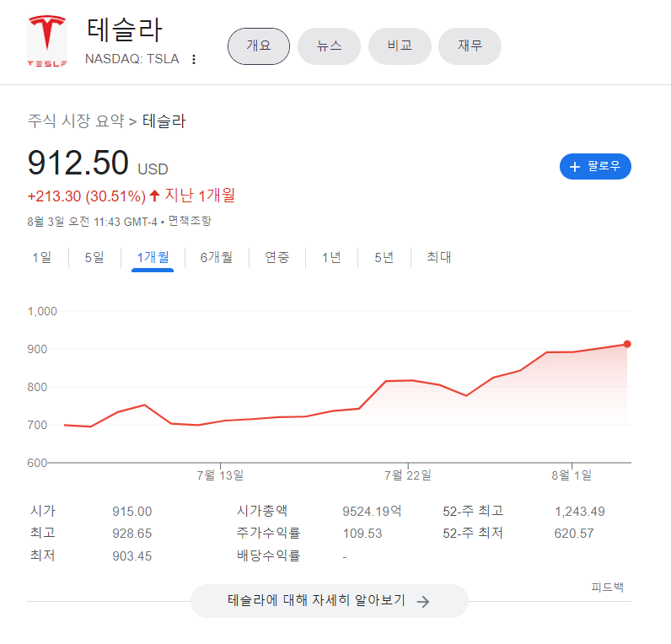671x644 pixels.
Task: Switch chart to 6개월 range
Action: click(217, 257)
